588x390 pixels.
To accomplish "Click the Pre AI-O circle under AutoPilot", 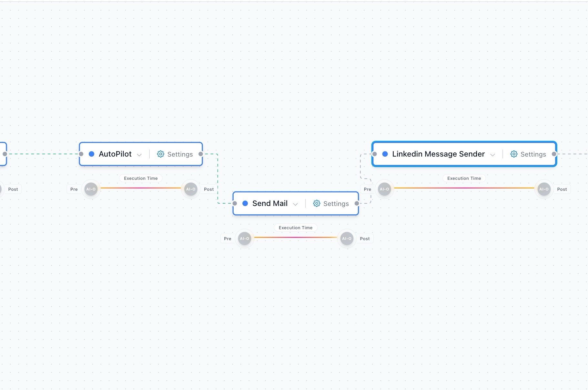I will (x=91, y=189).
